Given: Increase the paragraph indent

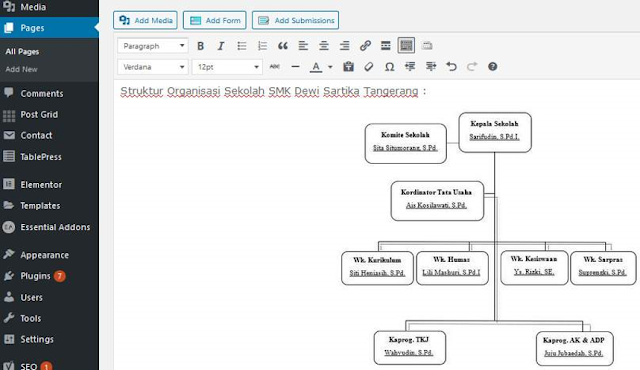Looking at the screenshot, I should 431,66.
